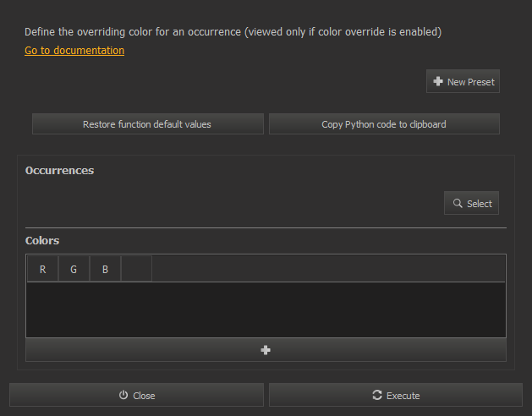This screenshot has width=532, height=416.
Task: Click the power icon on Close button
Action: [x=123, y=395]
